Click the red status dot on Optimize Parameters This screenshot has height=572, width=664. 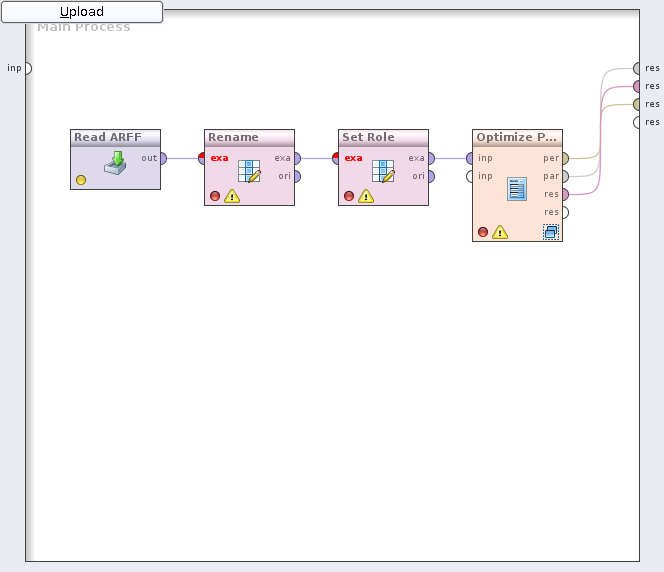(x=483, y=232)
